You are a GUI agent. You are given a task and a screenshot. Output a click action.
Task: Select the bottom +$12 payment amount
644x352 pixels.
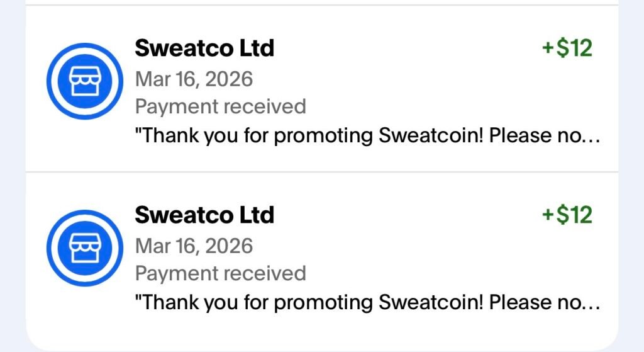coord(567,215)
